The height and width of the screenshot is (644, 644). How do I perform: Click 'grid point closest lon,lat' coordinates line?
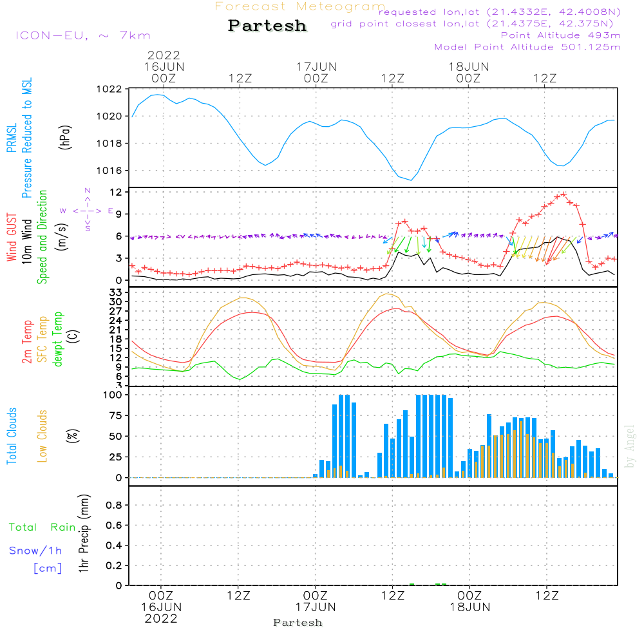(472, 24)
